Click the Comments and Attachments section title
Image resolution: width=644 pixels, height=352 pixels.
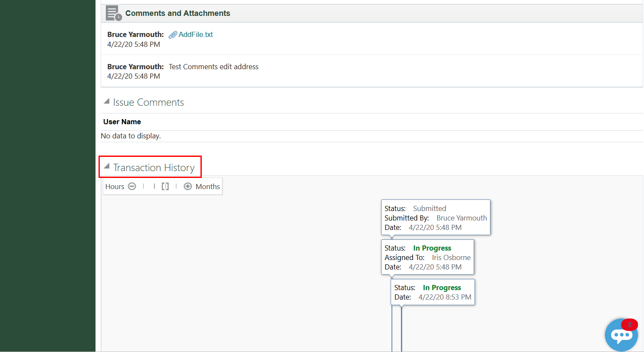(178, 13)
